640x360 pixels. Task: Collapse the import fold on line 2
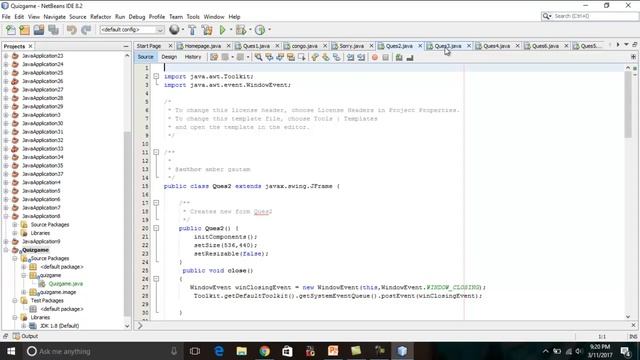(x=156, y=76)
